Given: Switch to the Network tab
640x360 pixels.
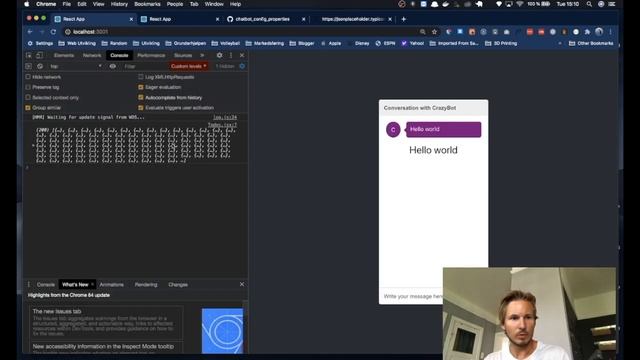Looking at the screenshot, I should point(92,55).
